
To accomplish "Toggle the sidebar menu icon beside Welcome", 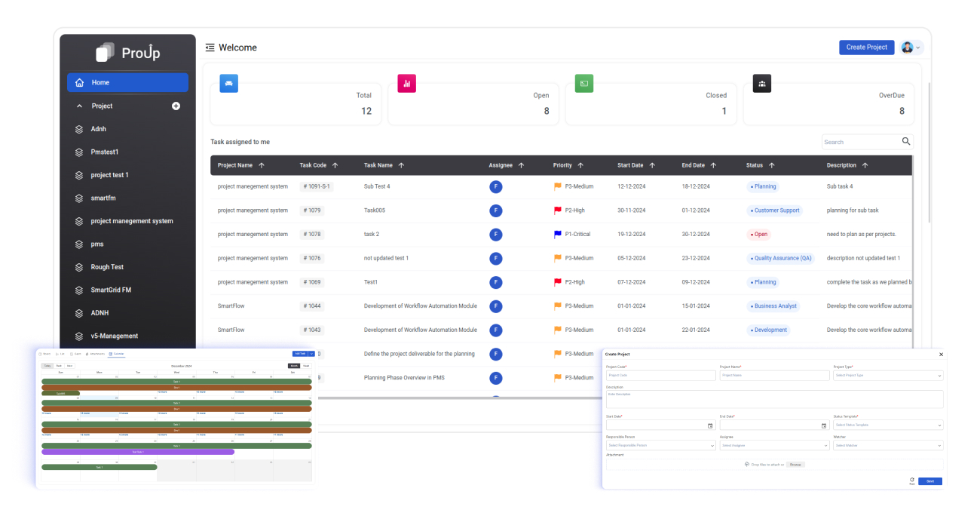I will [210, 48].
